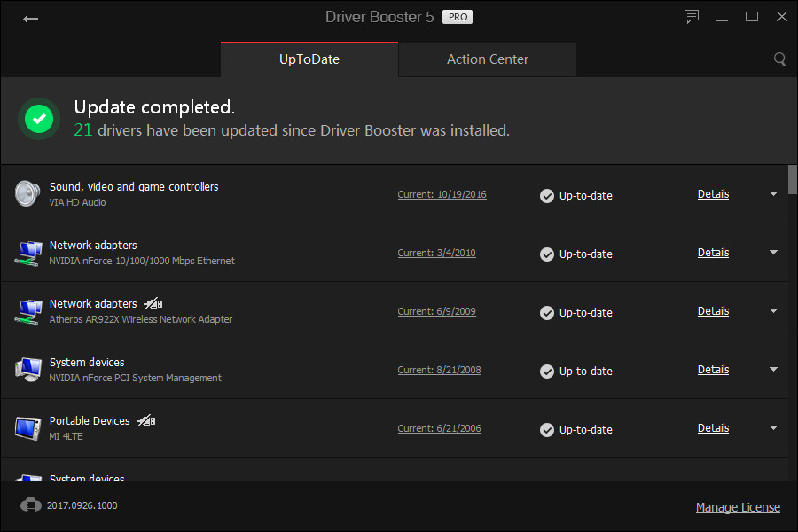Click the VIA HD Audio speaker icon
Viewport: 798px width, 532px height.
pyautogui.click(x=27, y=193)
